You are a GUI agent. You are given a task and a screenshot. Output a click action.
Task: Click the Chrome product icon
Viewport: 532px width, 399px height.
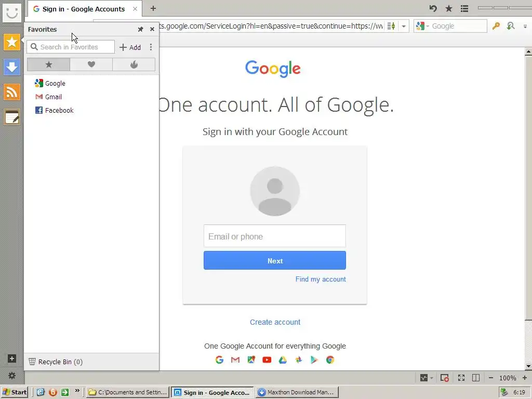(330, 360)
